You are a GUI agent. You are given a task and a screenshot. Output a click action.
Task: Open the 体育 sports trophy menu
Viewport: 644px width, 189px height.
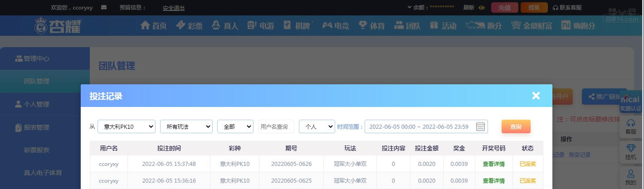point(371,26)
